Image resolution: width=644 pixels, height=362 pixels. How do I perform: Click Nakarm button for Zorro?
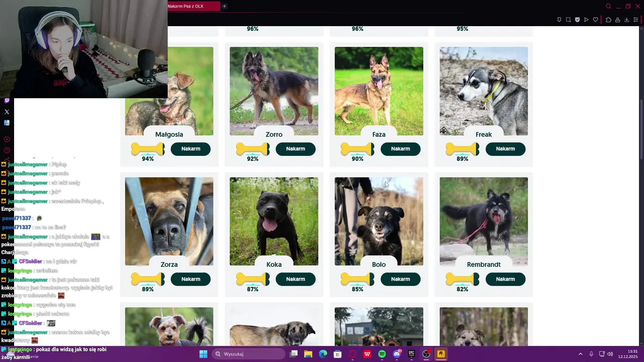295,149
